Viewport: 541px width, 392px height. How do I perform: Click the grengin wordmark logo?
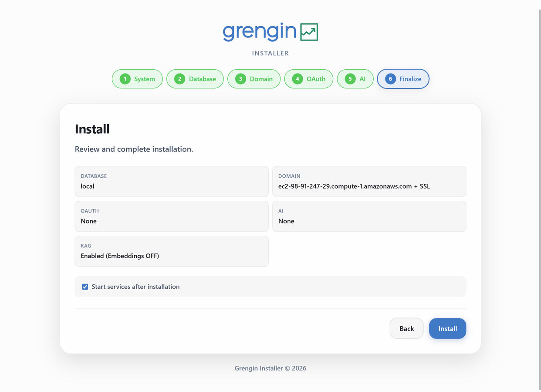coord(260,32)
